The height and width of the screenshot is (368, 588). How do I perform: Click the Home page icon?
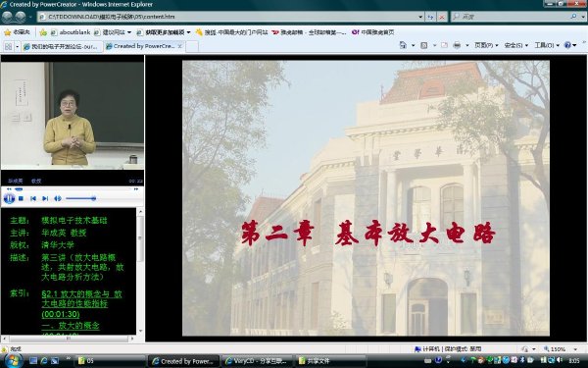point(403,45)
